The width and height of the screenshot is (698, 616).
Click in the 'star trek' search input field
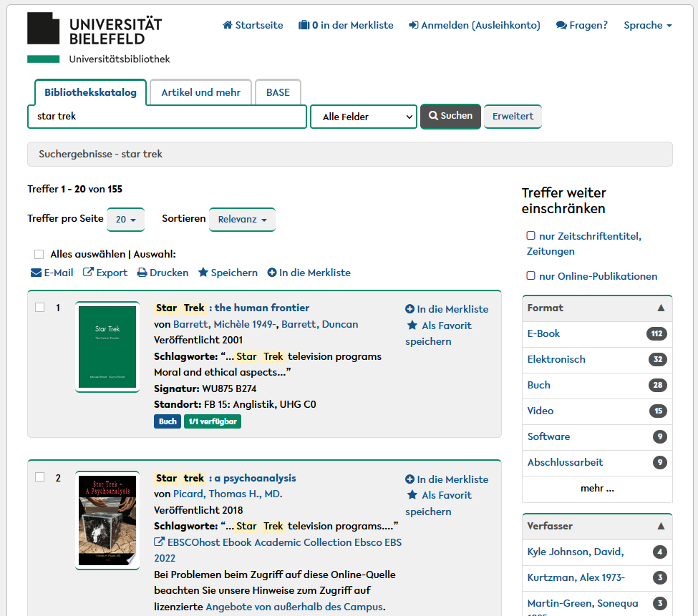(167, 117)
